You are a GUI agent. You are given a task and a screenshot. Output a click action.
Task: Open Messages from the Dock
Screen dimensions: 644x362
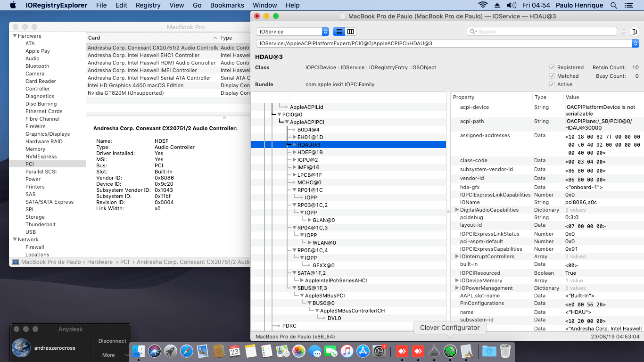point(315,351)
